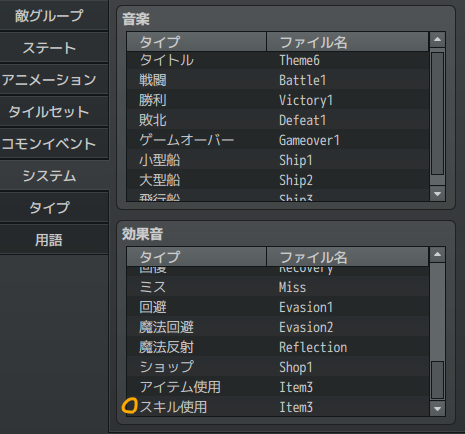The image size is (465, 434).
Task: Click Item3 in the アイテム使用 row
Action: click(296, 387)
